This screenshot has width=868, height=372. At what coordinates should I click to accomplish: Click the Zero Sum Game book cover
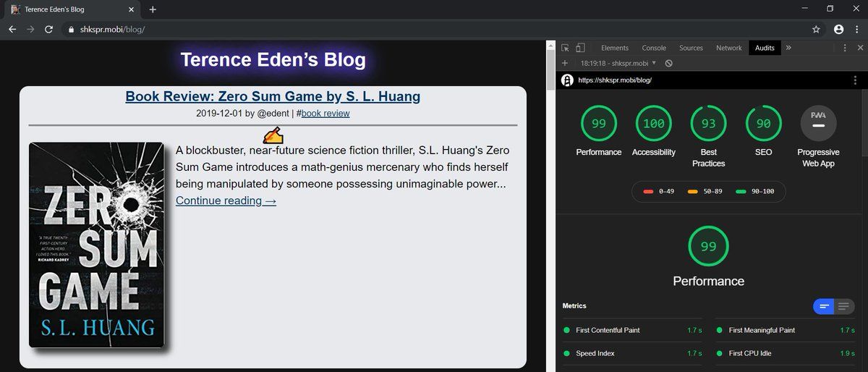click(x=96, y=245)
